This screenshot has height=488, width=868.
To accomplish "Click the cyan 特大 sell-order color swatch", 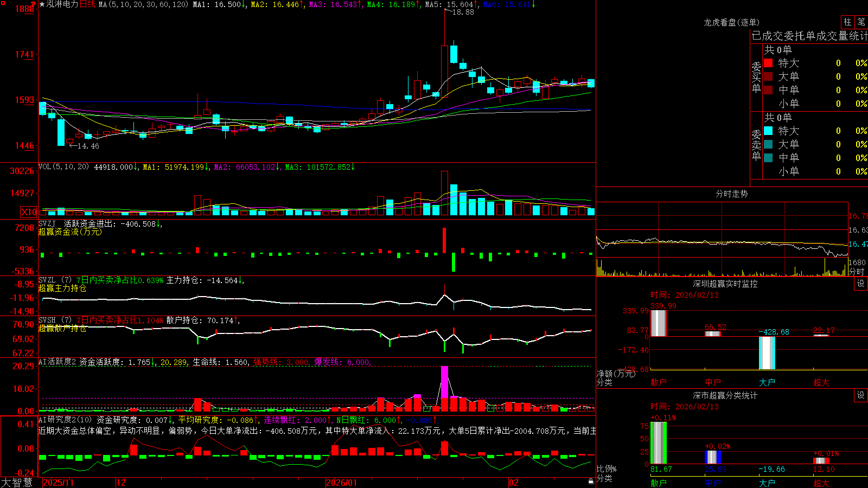I will point(768,131).
